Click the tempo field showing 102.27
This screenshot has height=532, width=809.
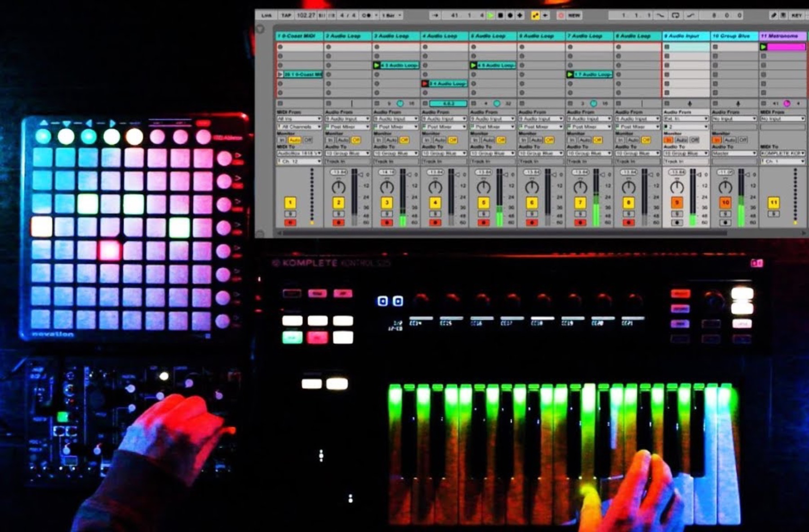pos(306,15)
